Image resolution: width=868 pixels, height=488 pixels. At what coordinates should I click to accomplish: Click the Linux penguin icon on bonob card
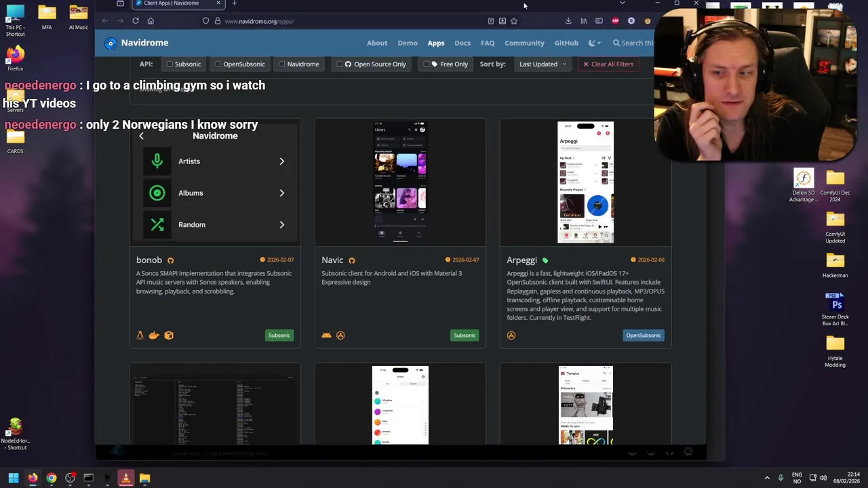(x=140, y=335)
